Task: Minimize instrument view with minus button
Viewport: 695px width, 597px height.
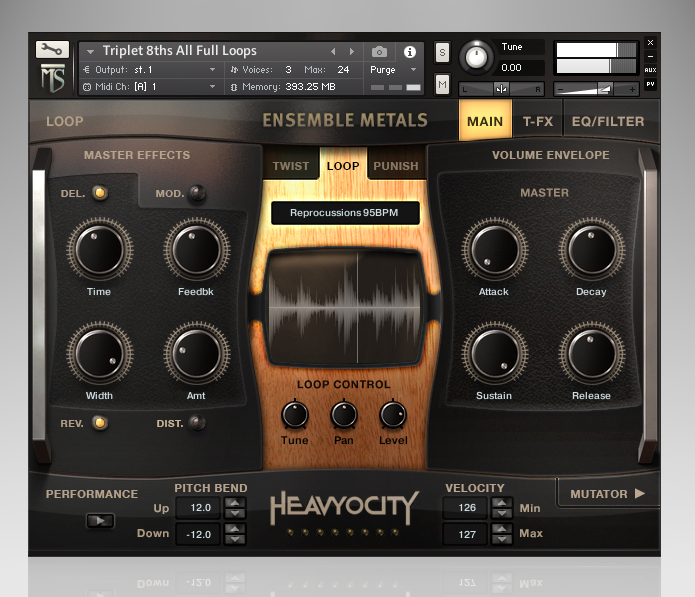Action: coord(650,56)
